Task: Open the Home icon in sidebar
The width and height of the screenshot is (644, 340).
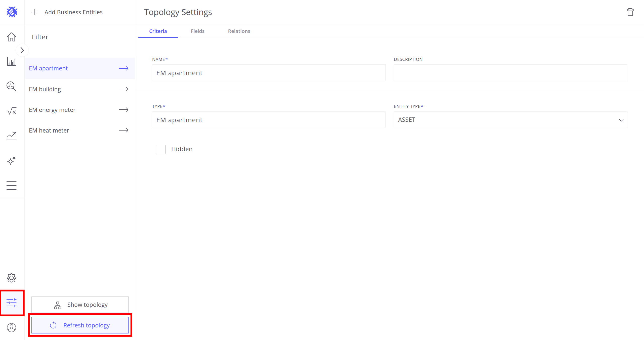Action: (11, 37)
